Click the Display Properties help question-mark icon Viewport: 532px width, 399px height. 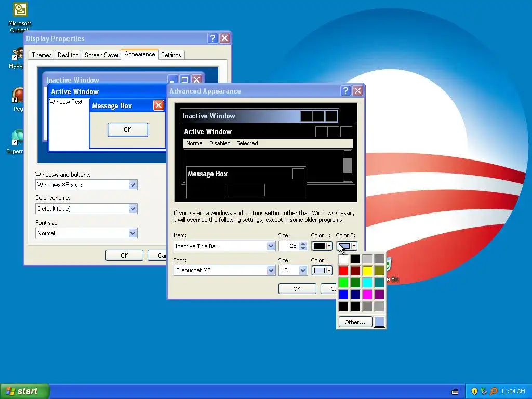212,38
